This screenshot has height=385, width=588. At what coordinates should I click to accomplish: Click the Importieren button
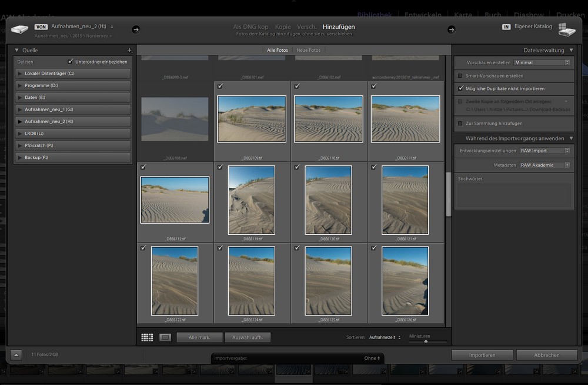point(482,355)
